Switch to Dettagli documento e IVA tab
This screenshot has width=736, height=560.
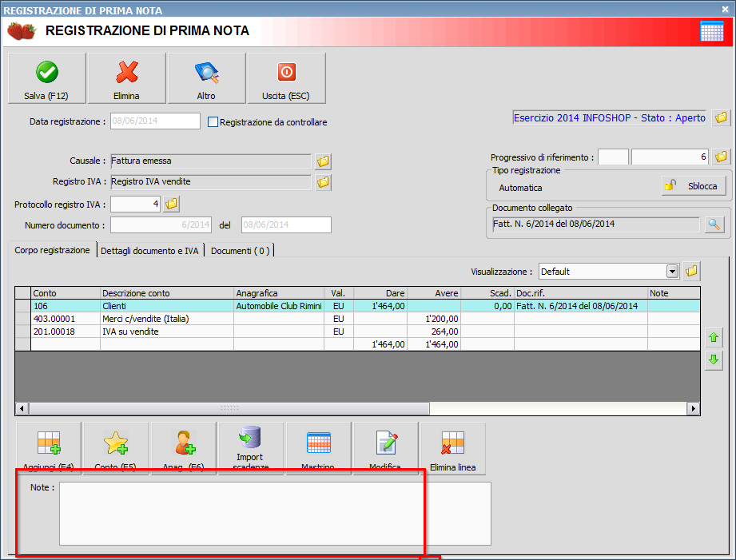(149, 251)
